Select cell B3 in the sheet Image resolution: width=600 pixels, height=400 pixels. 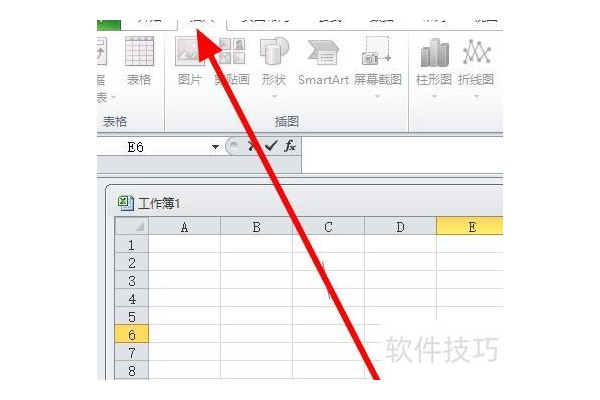(x=256, y=280)
